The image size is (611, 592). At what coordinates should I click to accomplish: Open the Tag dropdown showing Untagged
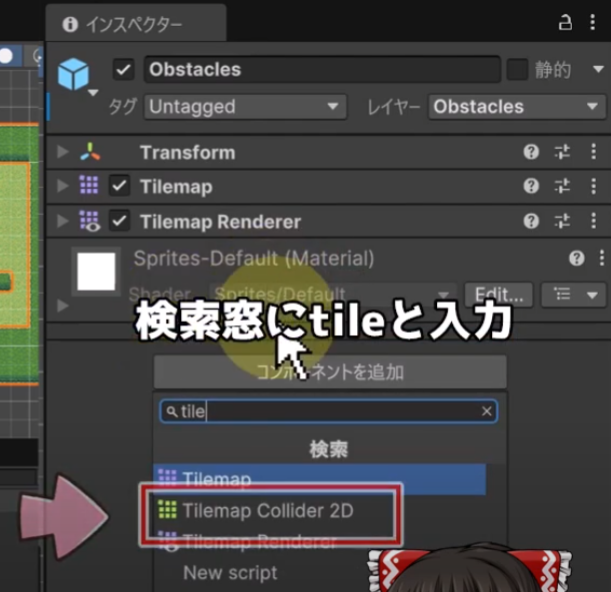(245, 107)
